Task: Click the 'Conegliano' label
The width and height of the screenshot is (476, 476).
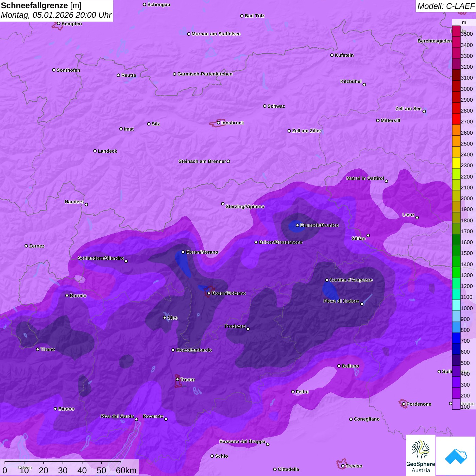Action: (367, 419)
